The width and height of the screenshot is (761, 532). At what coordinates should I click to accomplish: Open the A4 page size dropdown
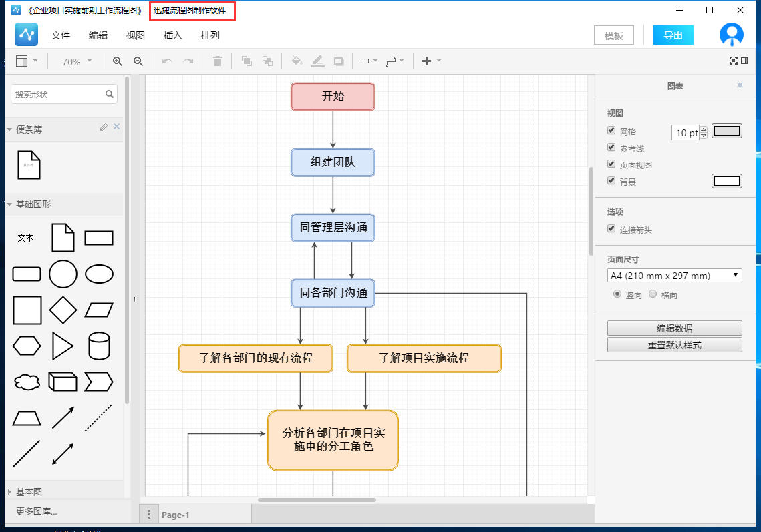pyautogui.click(x=674, y=276)
